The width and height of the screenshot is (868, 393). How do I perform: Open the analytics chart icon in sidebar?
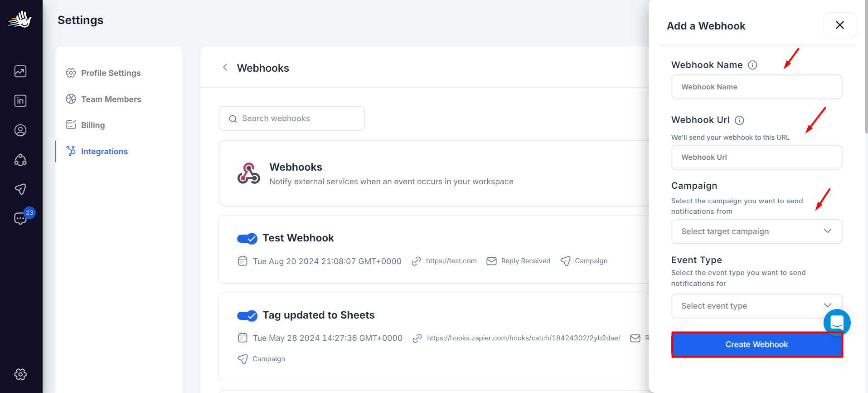(20, 71)
